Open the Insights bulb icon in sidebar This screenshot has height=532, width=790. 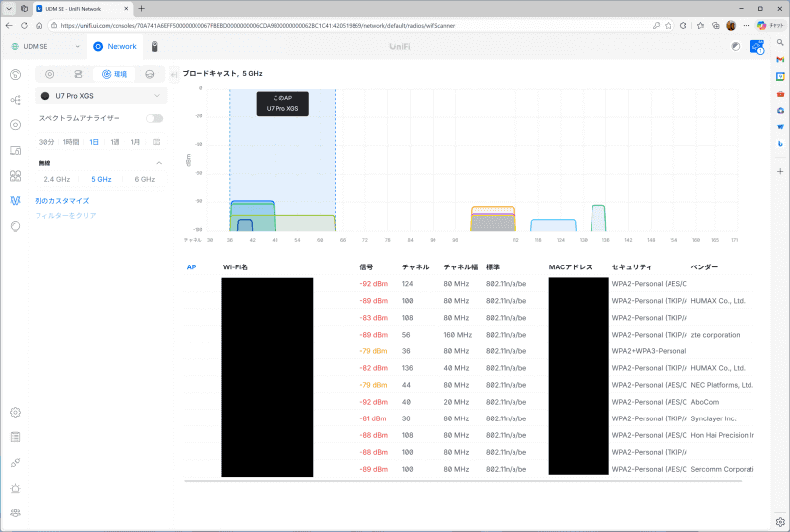point(16,226)
